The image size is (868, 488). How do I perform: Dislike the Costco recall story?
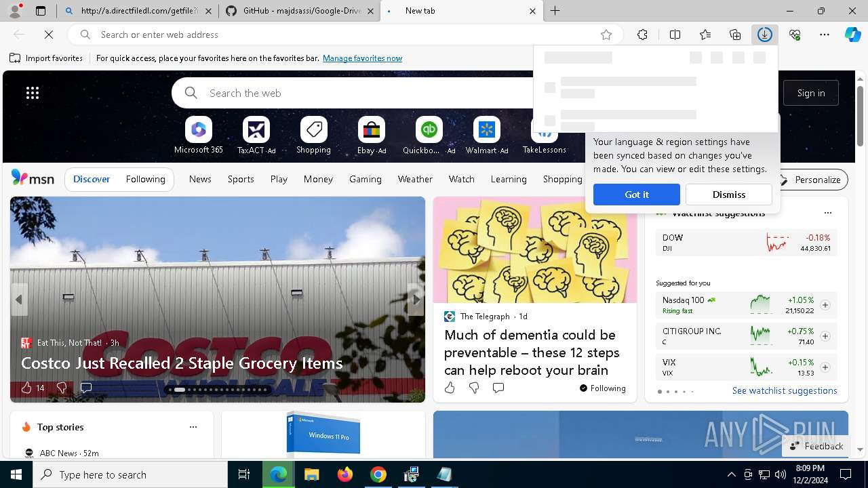[62, 388]
